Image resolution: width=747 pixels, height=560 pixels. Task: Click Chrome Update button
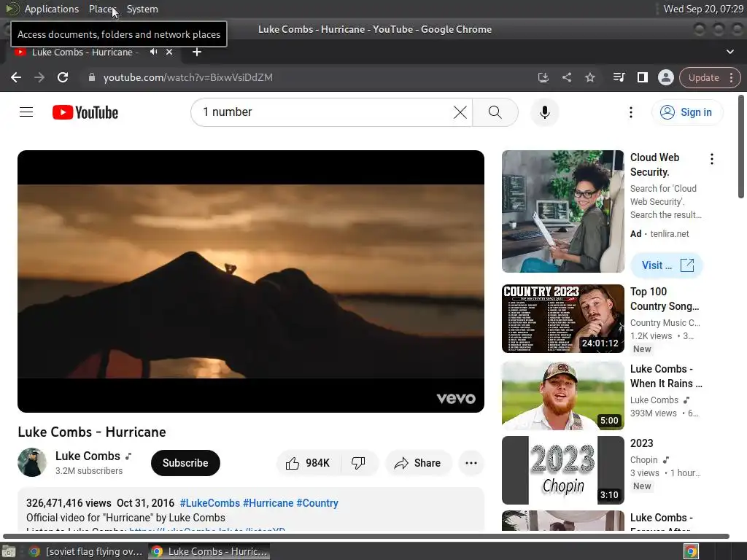pos(703,77)
